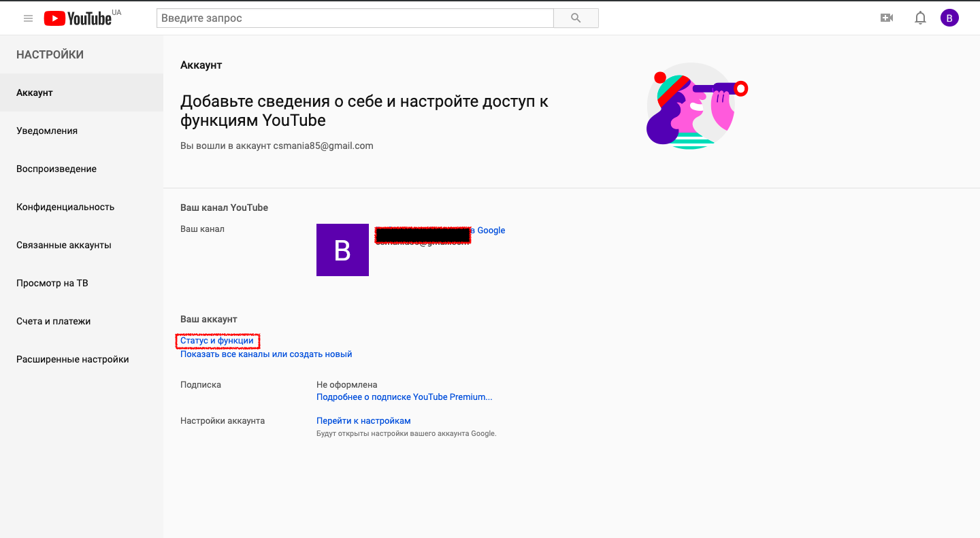This screenshot has width=980, height=538.
Task: Click Перейти к настройкам link
Action: tap(363, 421)
